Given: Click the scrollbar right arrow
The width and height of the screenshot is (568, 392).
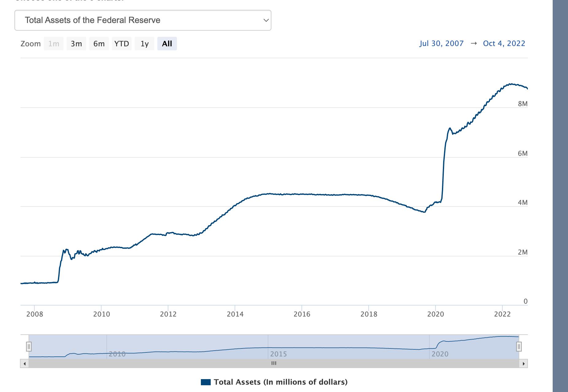Looking at the screenshot, I should click(x=524, y=363).
